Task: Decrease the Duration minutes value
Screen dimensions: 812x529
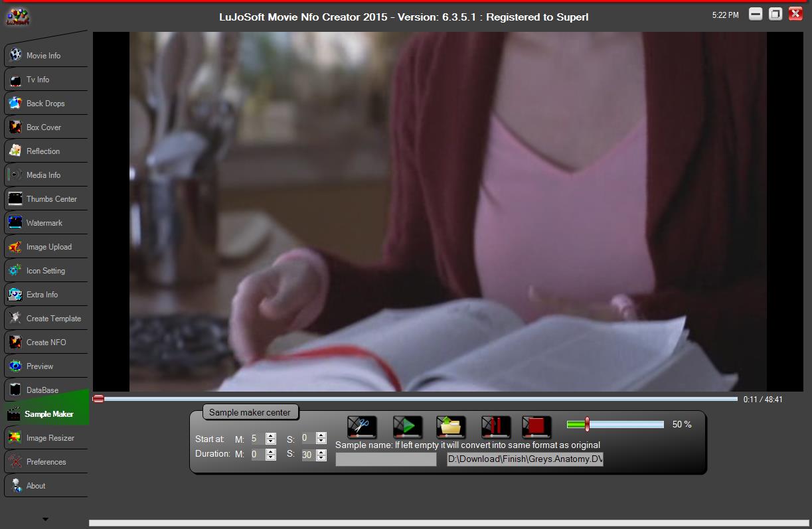Action: (x=271, y=457)
